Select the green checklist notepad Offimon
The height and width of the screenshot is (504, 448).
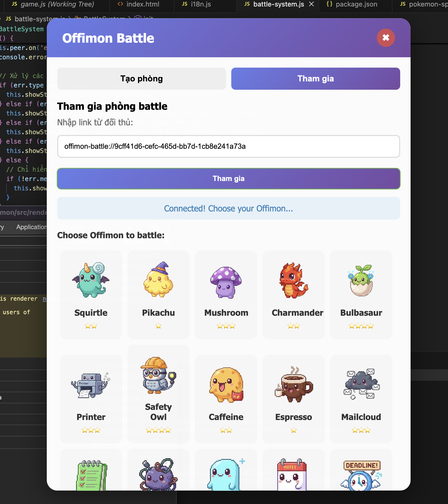click(x=91, y=470)
